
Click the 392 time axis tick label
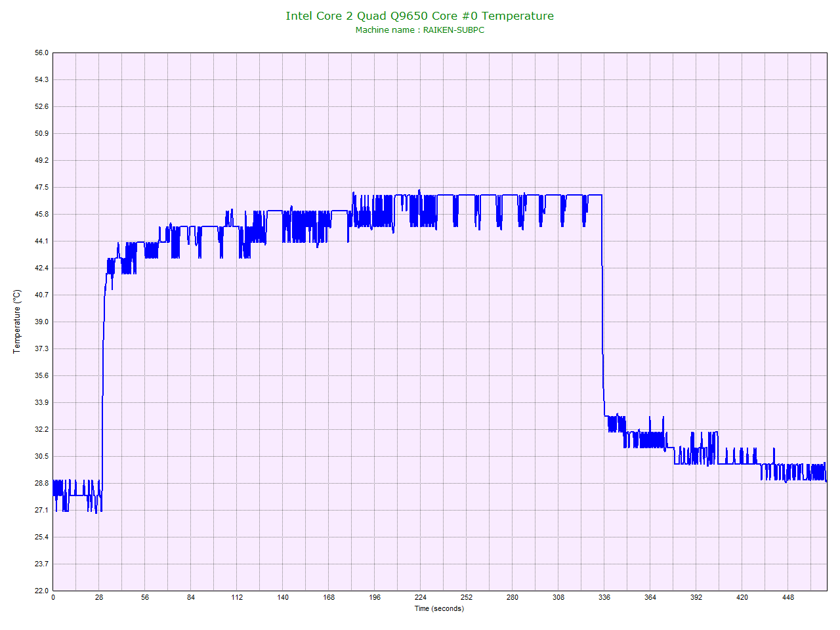[696, 597]
